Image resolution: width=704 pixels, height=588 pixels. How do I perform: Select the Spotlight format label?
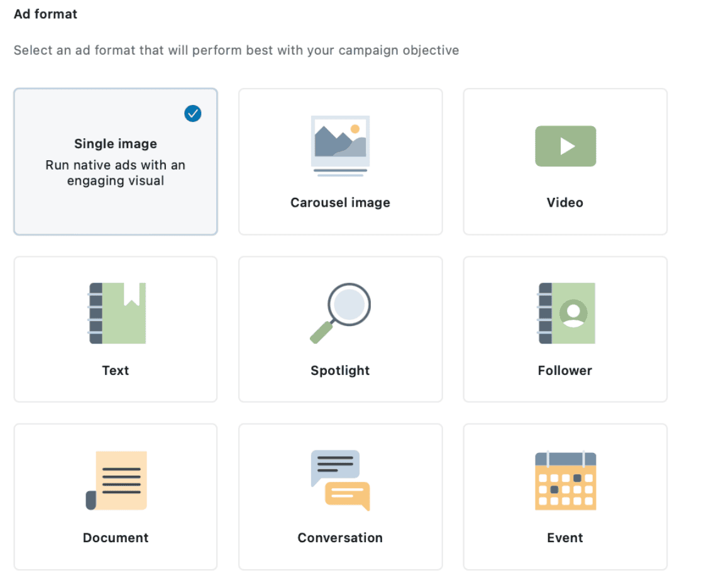coord(340,370)
